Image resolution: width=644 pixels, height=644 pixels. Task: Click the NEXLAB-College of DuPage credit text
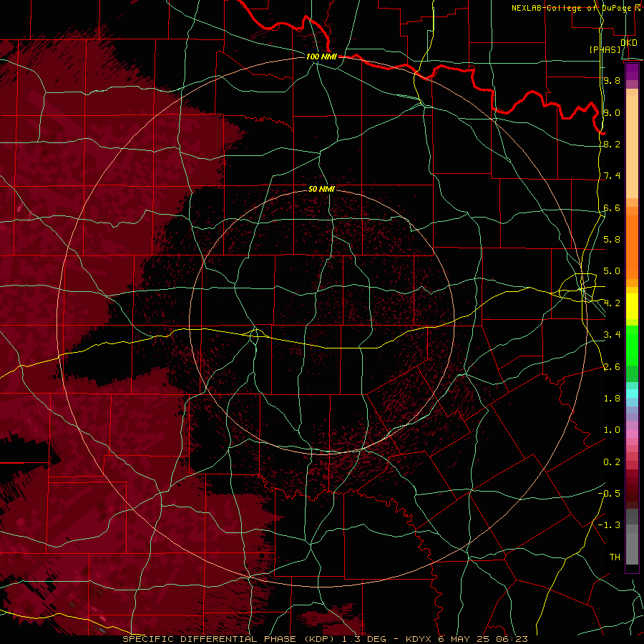tap(572, 8)
